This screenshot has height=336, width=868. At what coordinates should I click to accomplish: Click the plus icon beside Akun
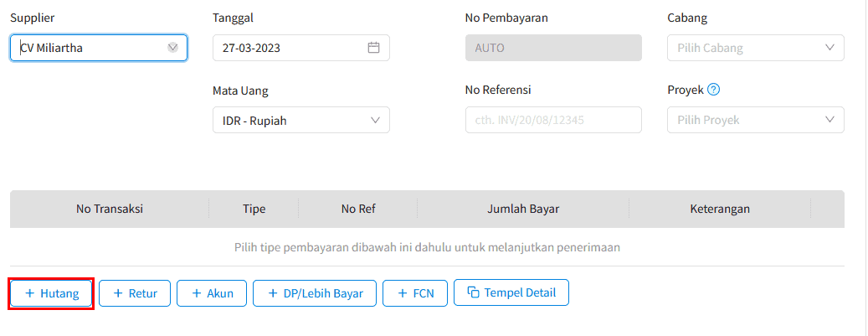pyautogui.click(x=196, y=293)
